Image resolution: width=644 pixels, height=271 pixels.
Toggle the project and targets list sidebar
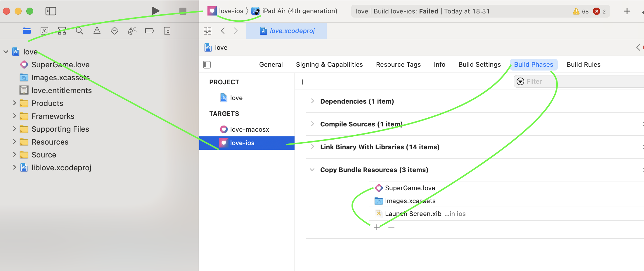tap(207, 65)
